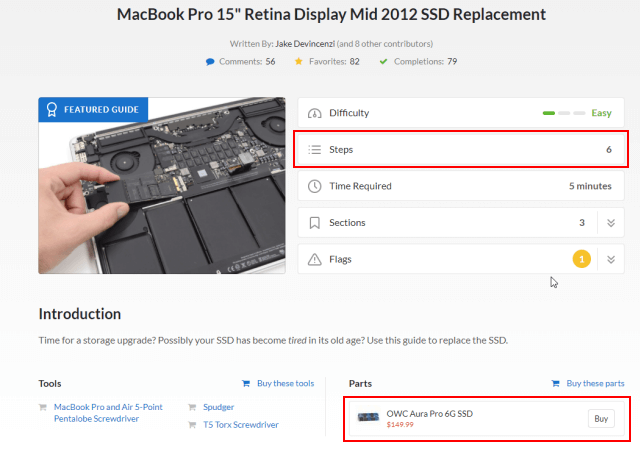Click Buy button for OWC Aura Pro SSD

(601, 418)
